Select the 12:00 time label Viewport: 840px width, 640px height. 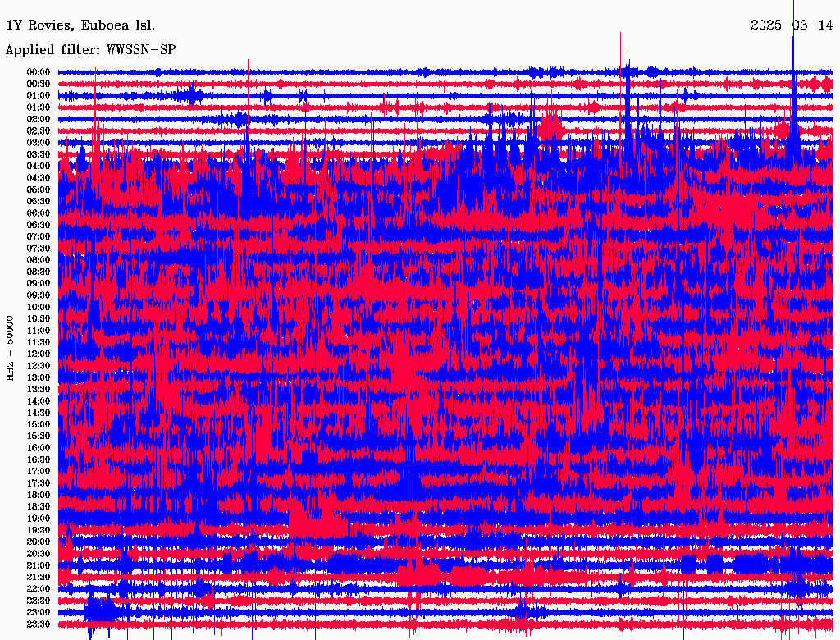(38, 354)
